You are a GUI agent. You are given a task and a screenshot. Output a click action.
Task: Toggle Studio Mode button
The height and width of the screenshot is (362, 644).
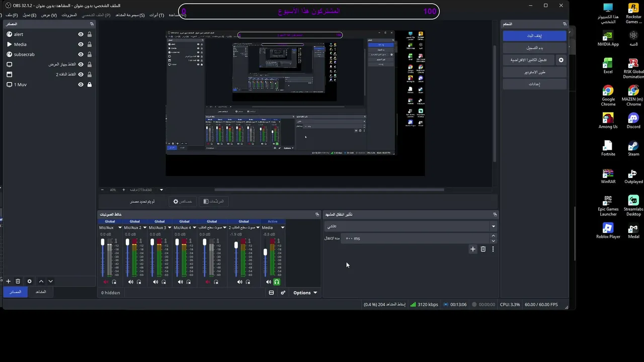pyautogui.click(x=534, y=72)
